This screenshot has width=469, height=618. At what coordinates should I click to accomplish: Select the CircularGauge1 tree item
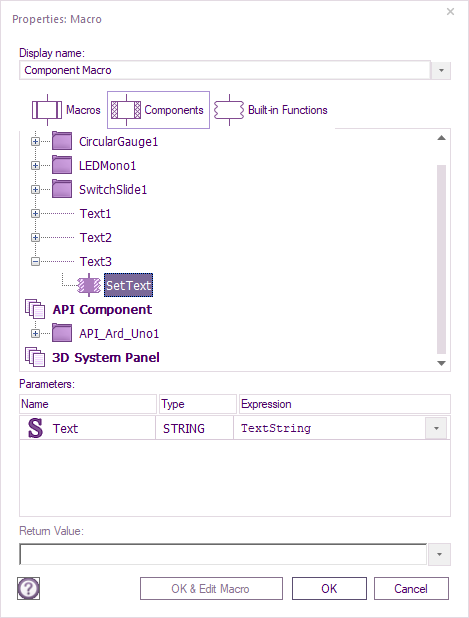(118, 141)
